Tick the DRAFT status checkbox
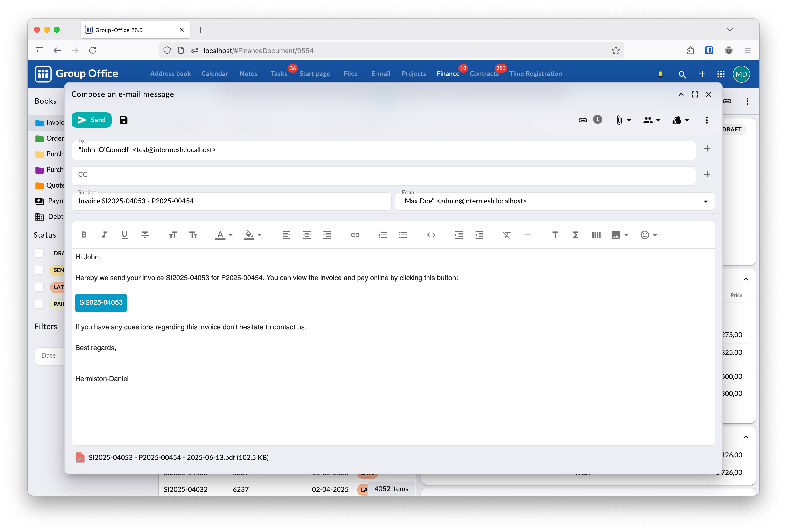The width and height of the screenshot is (787, 532). 39,253
